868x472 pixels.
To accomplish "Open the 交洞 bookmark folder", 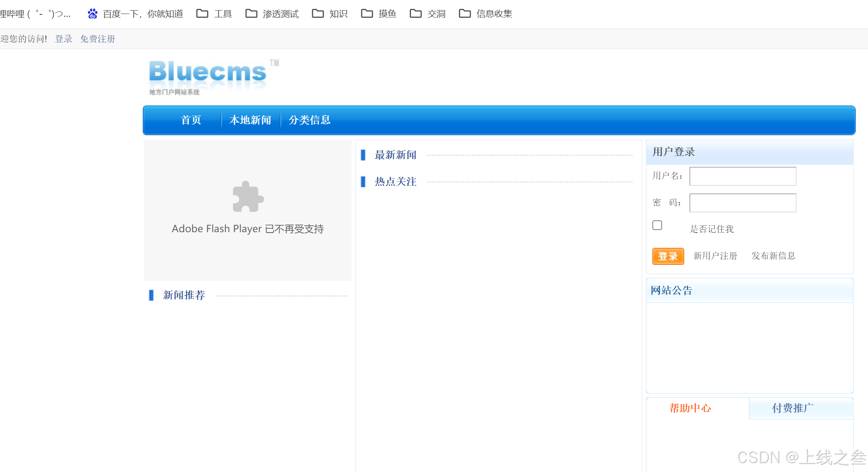I will 428,14.
